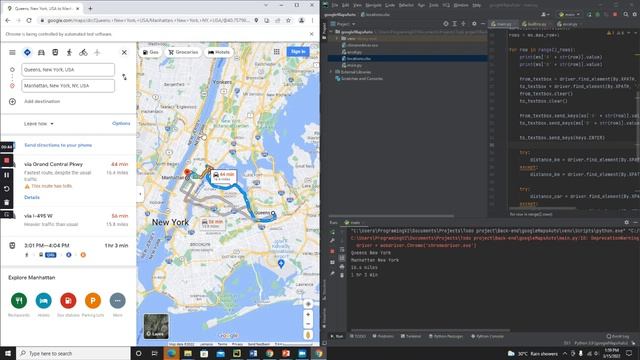Open a new Chrome tab
The width and height of the screenshot is (640, 360).
pos(90,8)
